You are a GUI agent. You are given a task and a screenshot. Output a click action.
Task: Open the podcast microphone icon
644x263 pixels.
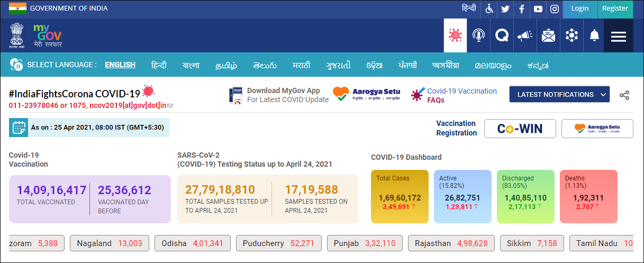click(478, 35)
